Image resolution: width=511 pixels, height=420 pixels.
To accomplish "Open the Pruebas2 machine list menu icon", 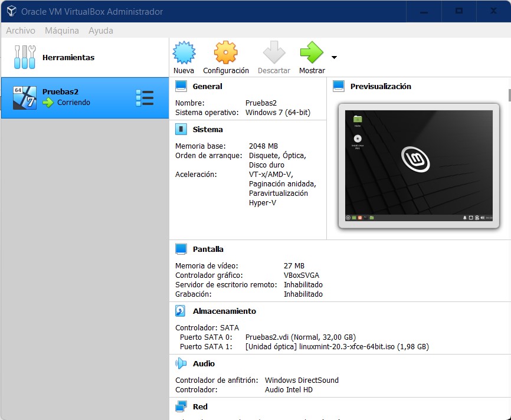I will [x=145, y=98].
